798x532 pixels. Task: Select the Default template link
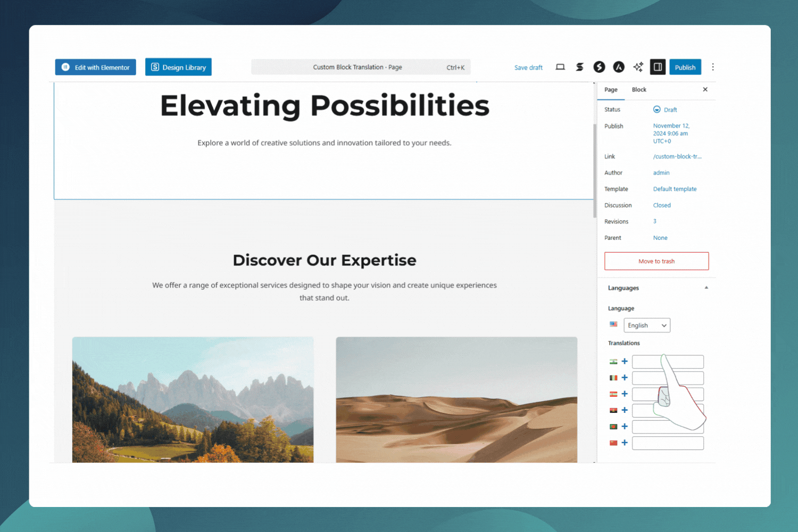point(675,189)
